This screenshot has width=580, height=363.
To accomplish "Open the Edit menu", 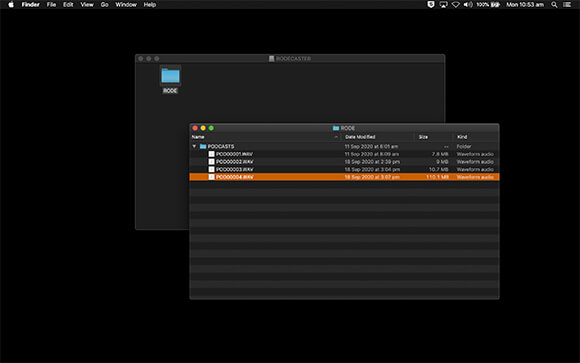I will pyautogui.click(x=68, y=4).
